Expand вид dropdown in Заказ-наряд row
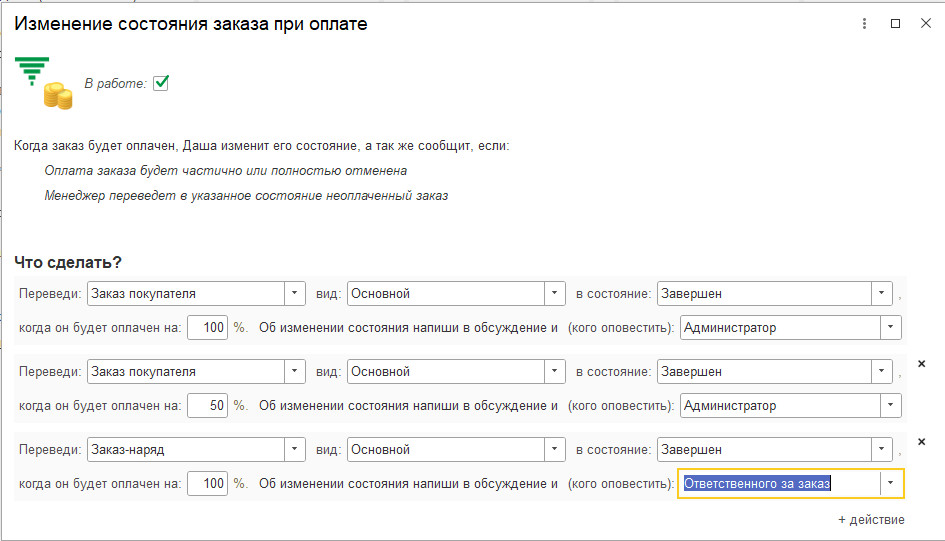This screenshot has width=945, height=541. 554,449
